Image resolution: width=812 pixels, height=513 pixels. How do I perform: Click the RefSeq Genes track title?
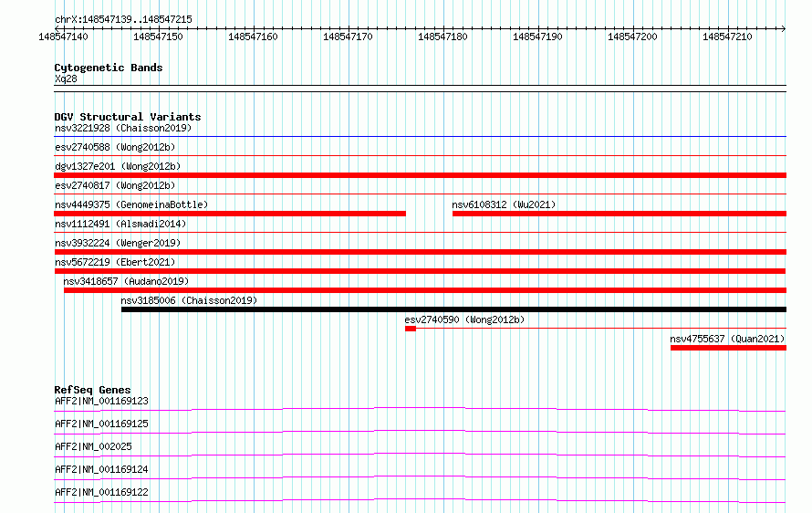pyautogui.click(x=92, y=390)
